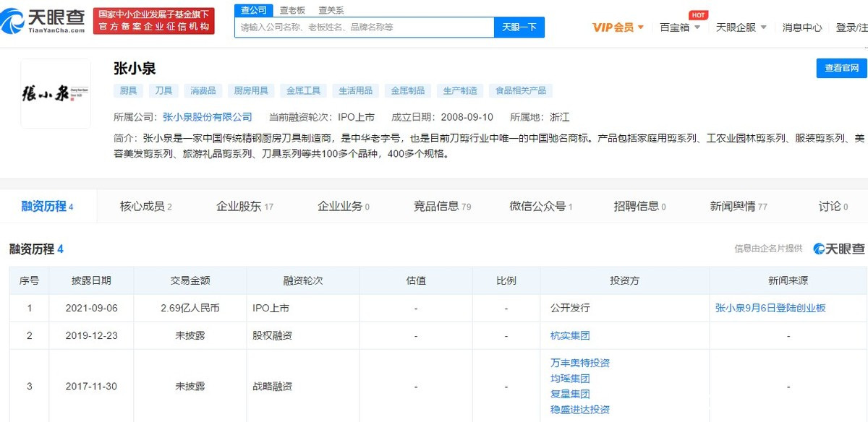Click the 金属工具 tag

point(303,90)
